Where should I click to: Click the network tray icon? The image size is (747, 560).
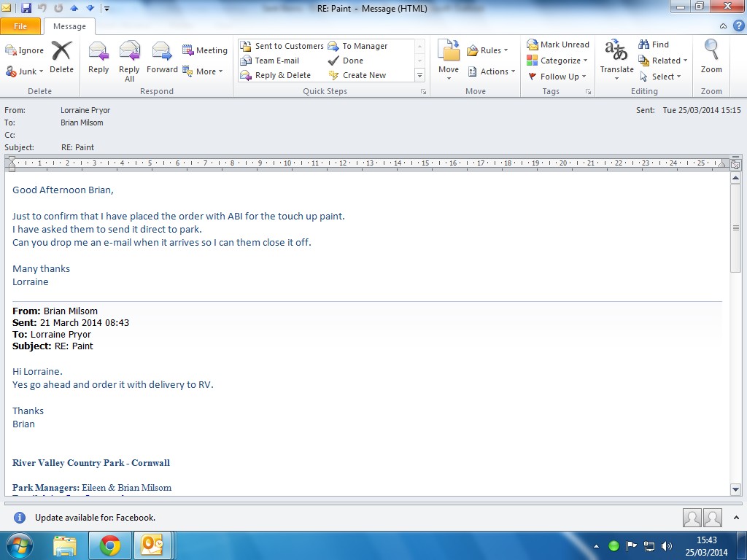click(x=649, y=546)
